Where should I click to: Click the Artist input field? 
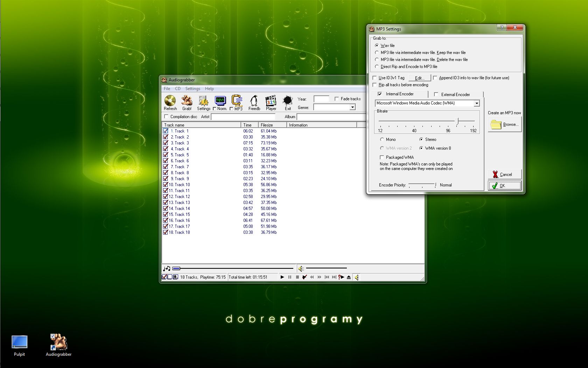click(x=243, y=117)
